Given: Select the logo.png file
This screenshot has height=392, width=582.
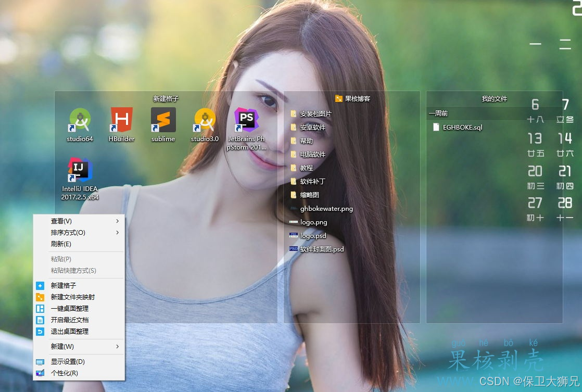Looking at the screenshot, I should [313, 222].
